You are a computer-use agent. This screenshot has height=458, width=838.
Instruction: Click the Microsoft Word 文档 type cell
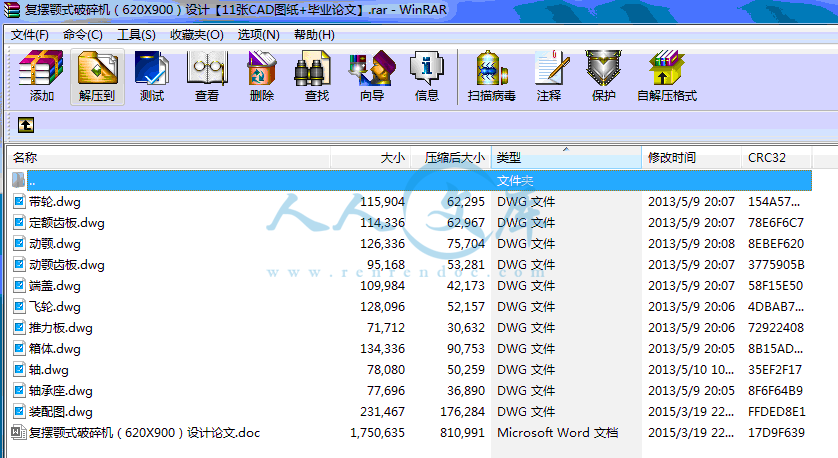pyautogui.click(x=557, y=433)
